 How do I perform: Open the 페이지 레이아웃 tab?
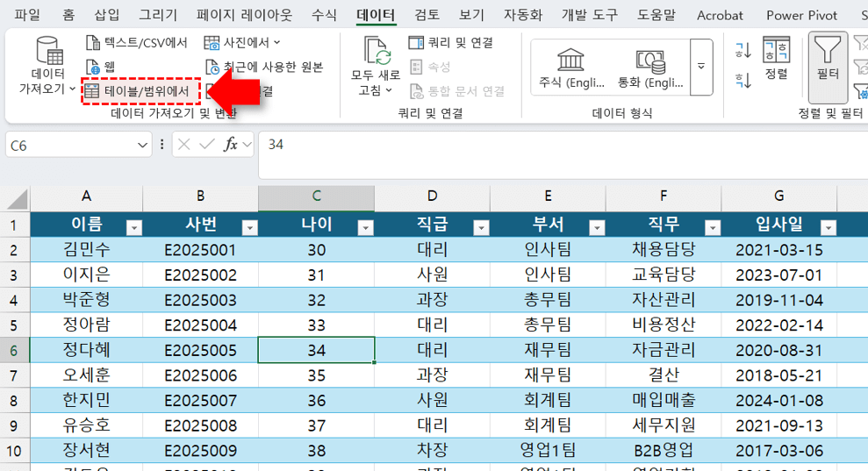[244, 15]
